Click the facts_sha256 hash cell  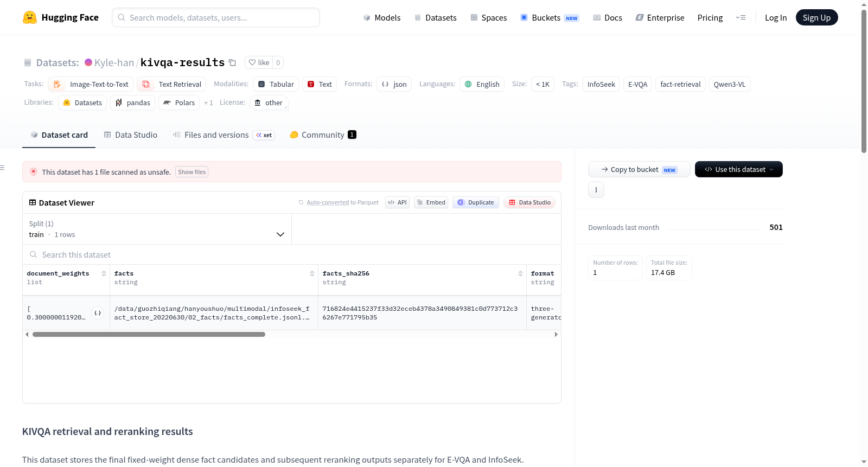point(422,313)
